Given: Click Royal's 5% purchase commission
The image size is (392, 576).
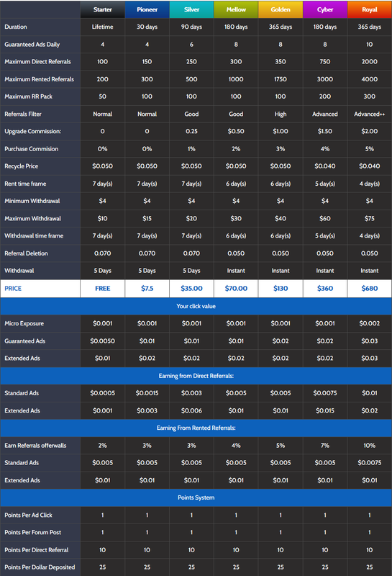Looking at the screenshot, I should click(370, 149).
